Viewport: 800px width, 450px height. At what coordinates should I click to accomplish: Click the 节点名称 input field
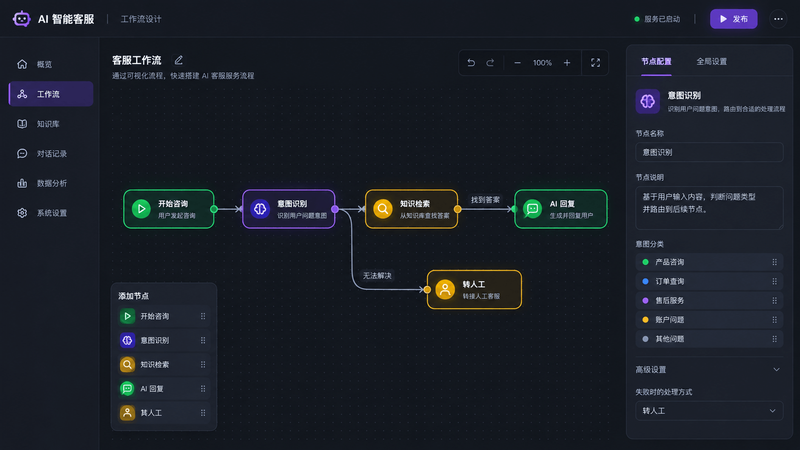709,152
